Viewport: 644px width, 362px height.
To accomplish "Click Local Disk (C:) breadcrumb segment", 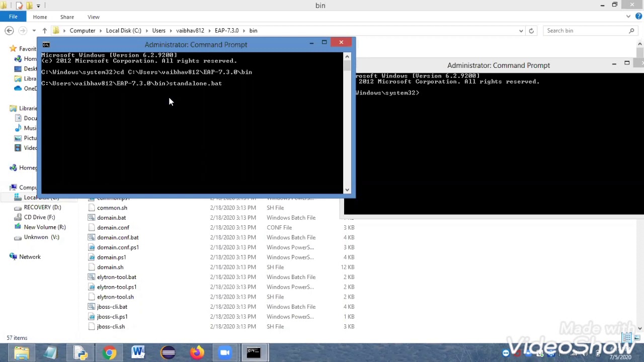I will tap(123, 31).
